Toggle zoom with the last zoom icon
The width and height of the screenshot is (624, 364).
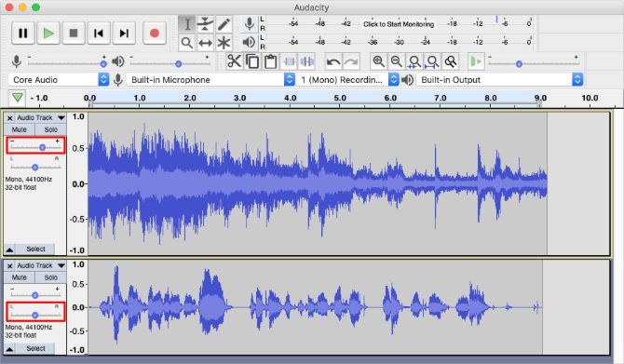tap(451, 61)
